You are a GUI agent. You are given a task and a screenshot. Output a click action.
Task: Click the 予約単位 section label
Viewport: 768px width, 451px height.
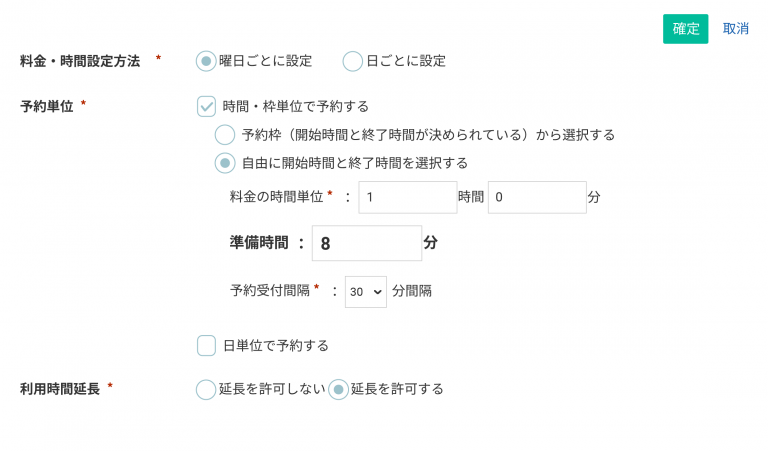click(47, 106)
